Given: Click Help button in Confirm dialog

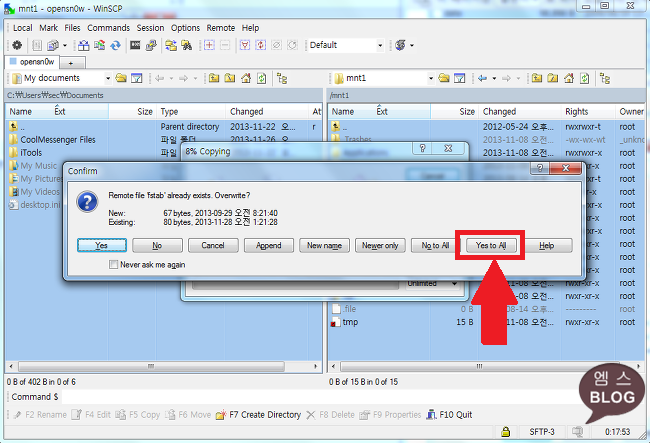Looking at the screenshot, I should (547, 245).
